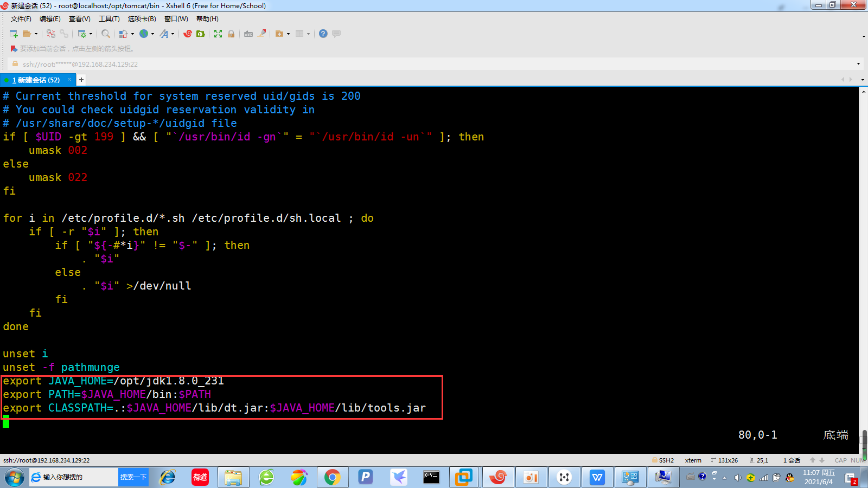Expand the Open Session dropdown arrow

[36, 34]
